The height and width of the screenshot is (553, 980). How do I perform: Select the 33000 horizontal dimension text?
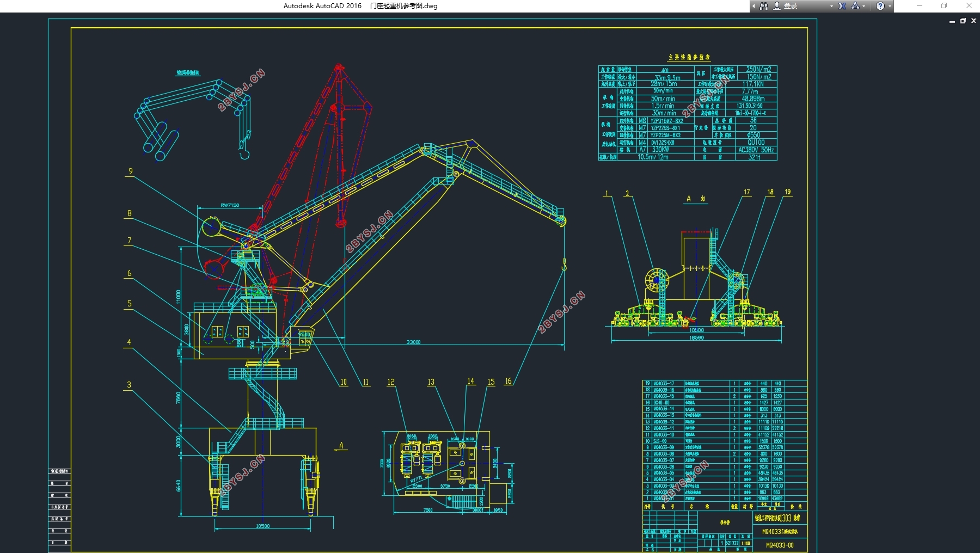tap(413, 342)
